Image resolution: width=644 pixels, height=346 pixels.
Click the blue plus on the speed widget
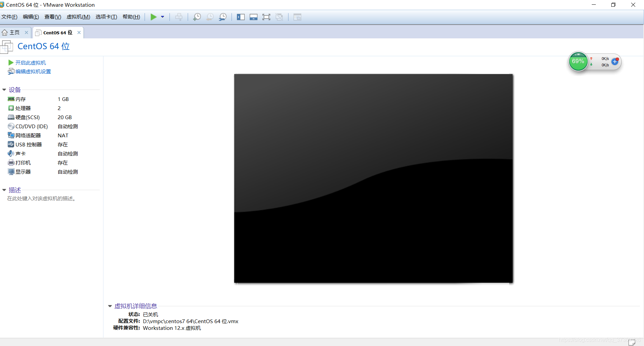[615, 62]
